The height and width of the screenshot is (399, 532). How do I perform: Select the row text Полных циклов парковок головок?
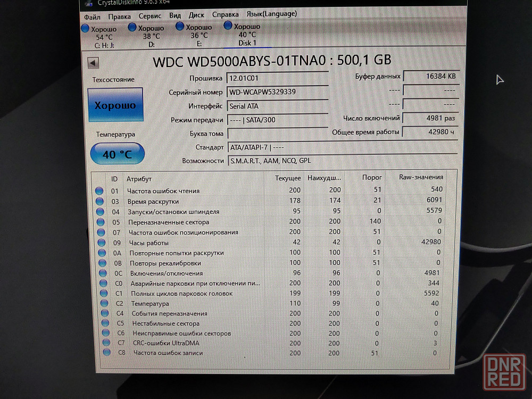tap(182, 294)
